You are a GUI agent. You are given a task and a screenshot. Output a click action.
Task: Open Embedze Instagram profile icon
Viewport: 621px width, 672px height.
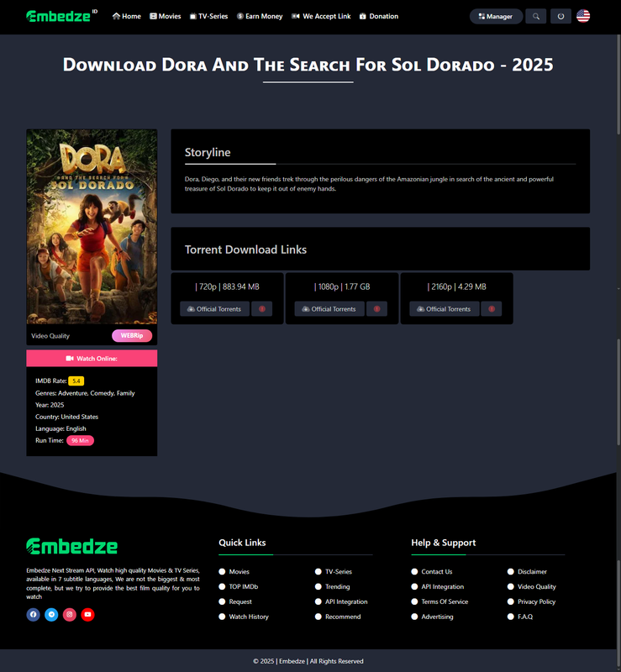pos(70,615)
